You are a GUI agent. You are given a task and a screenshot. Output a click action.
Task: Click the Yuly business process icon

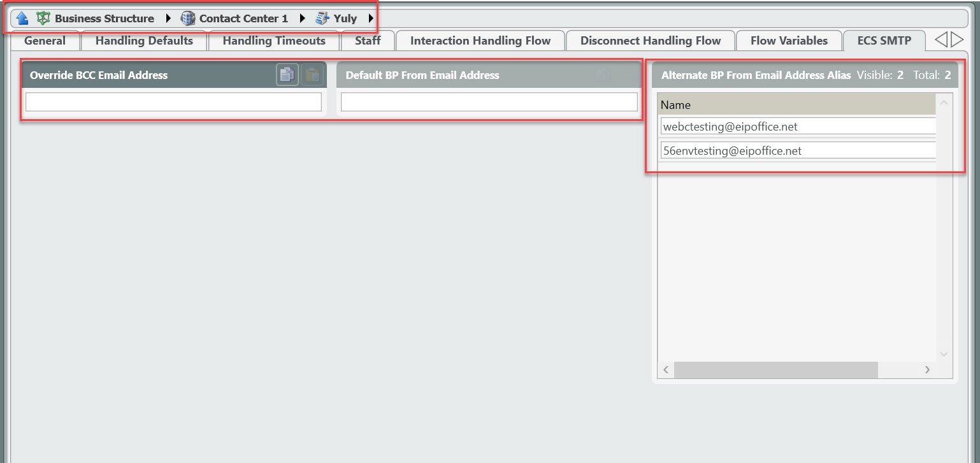pos(322,18)
